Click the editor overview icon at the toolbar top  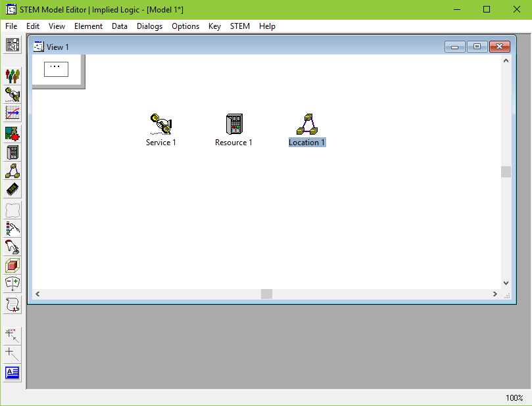(x=12, y=45)
